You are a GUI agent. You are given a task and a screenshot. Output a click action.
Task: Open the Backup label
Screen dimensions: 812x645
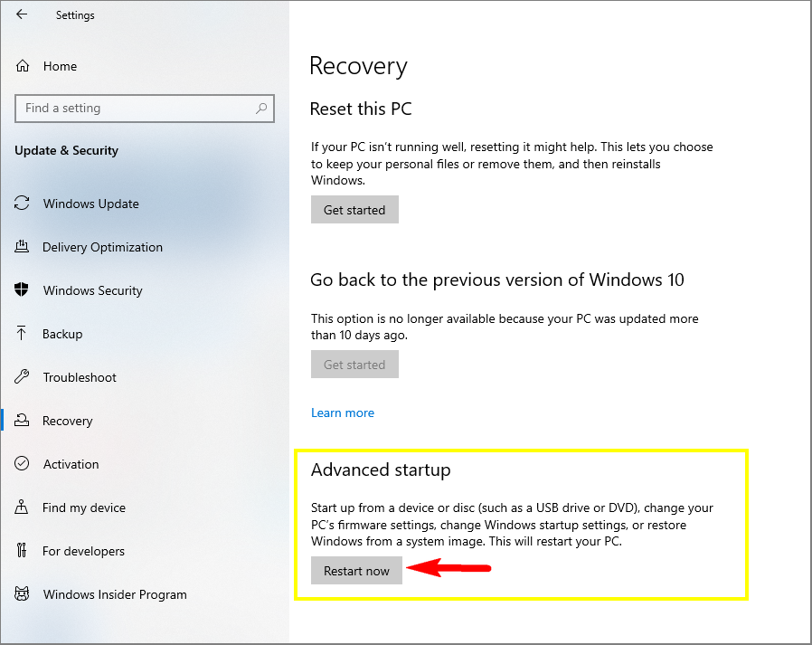point(62,334)
